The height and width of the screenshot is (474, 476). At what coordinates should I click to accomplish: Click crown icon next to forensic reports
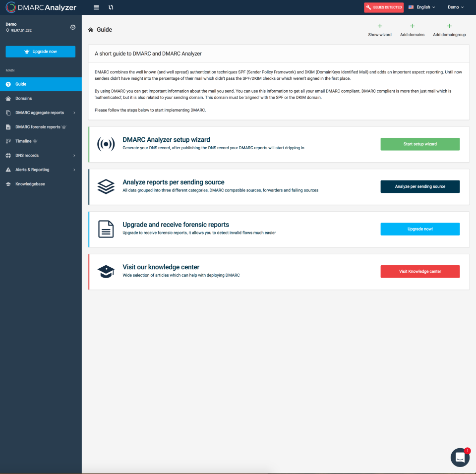[64, 127]
